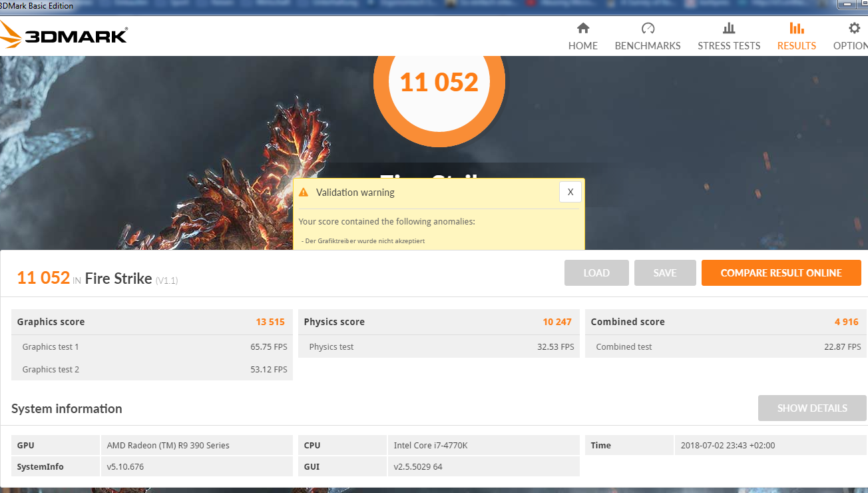Image resolution: width=868 pixels, height=493 pixels.
Task: Click COMPARE RESULT ONLINE
Action: 781,273
